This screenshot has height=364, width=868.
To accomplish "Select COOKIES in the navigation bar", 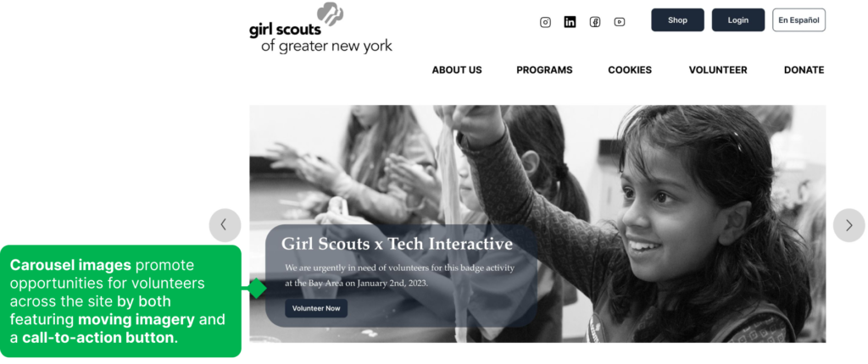I will click(x=630, y=70).
